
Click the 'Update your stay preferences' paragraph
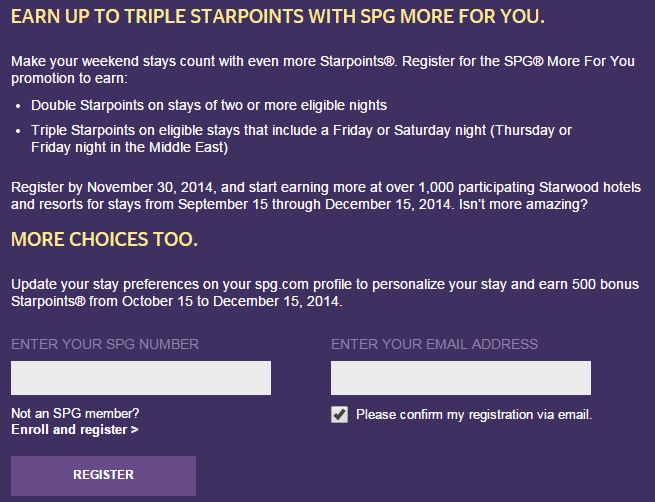pyautogui.click(x=310, y=282)
